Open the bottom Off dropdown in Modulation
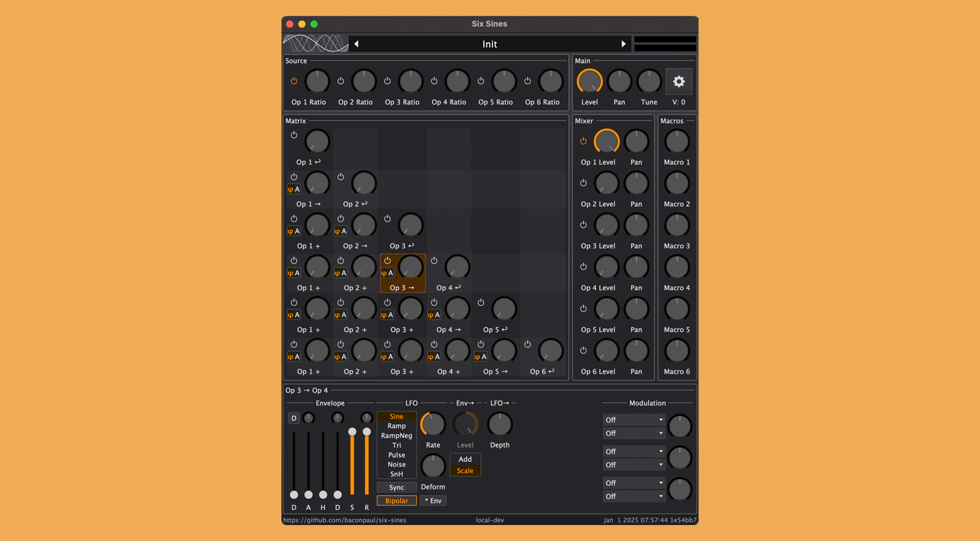The image size is (980, 541). pos(634,496)
